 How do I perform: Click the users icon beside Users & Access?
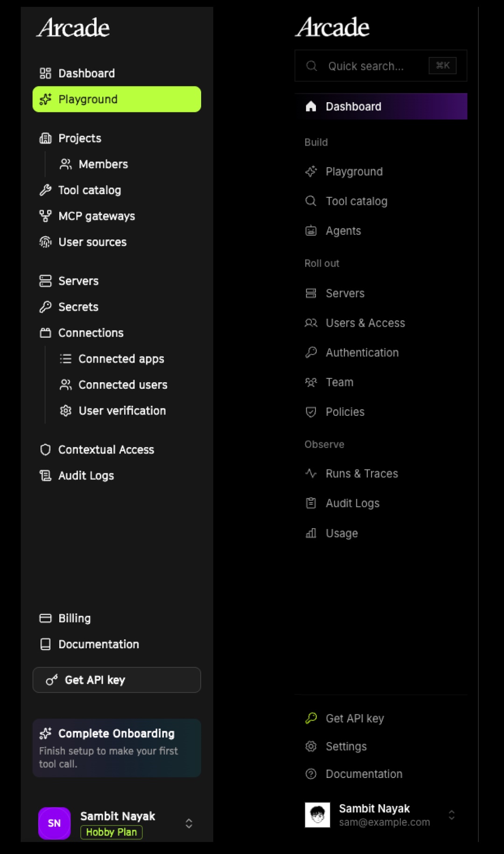(x=311, y=323)
